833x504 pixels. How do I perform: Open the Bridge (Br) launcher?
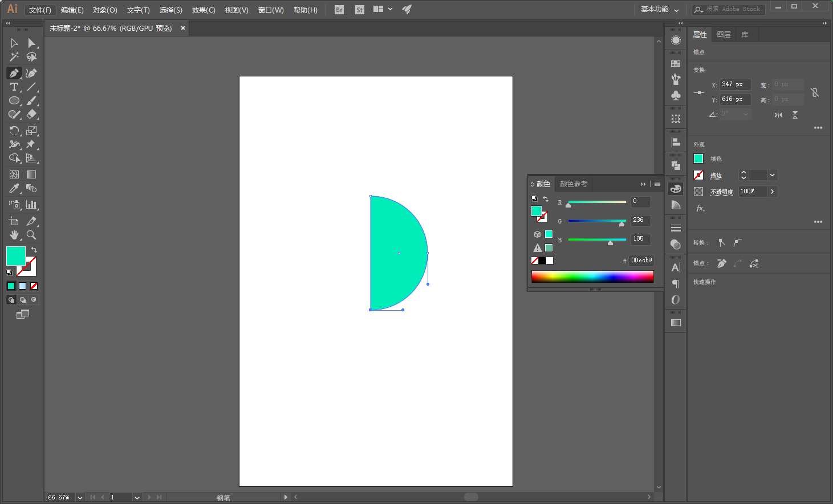click(x=339, y=10)
